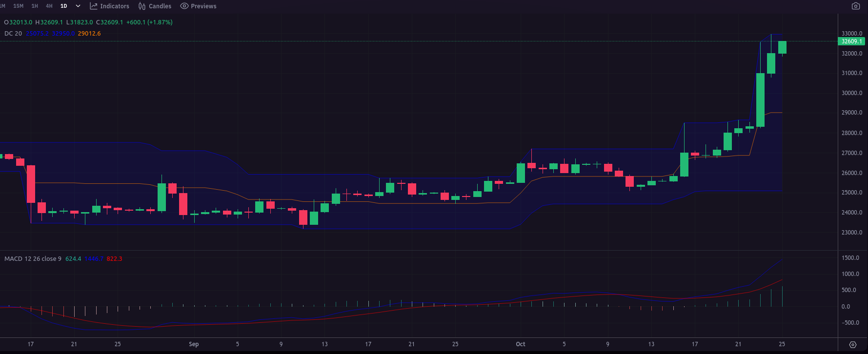The width and height of the screenshot is (868, 354).
Task: Click the MACD histogram value 624.4
Action: click(x=73, y=259)
